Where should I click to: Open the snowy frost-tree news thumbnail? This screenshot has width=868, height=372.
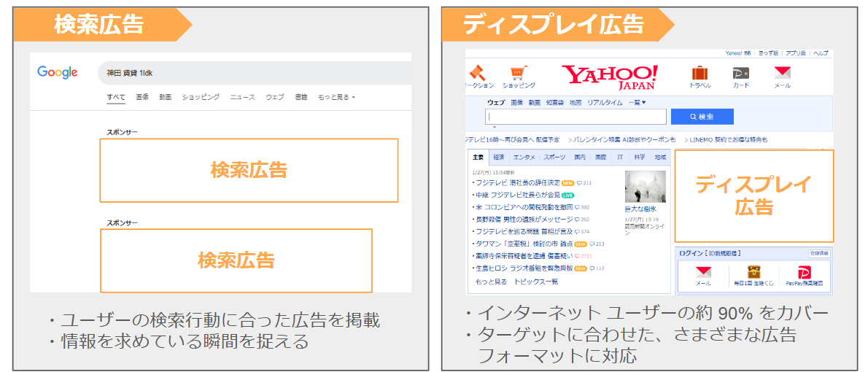646,187
